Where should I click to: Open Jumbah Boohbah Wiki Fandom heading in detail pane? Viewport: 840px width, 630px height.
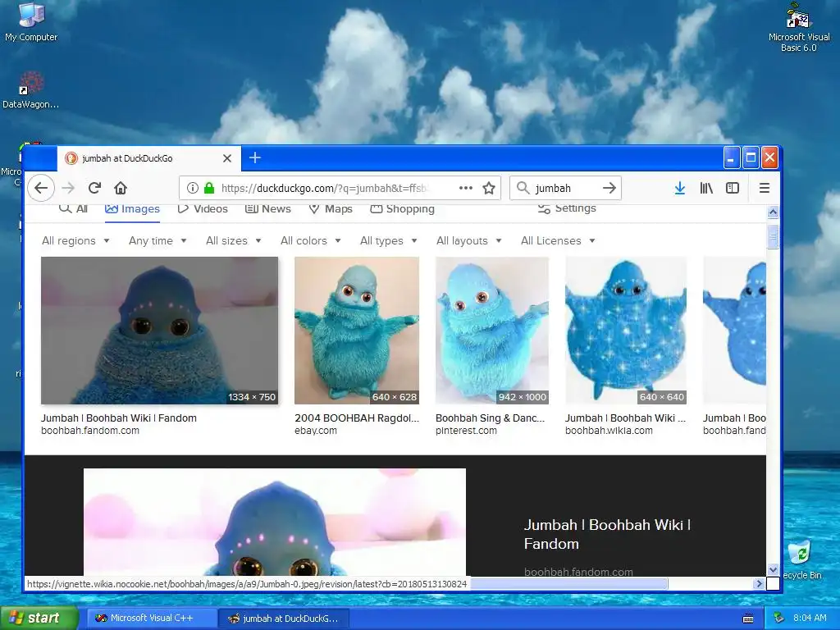coord(607,534)
